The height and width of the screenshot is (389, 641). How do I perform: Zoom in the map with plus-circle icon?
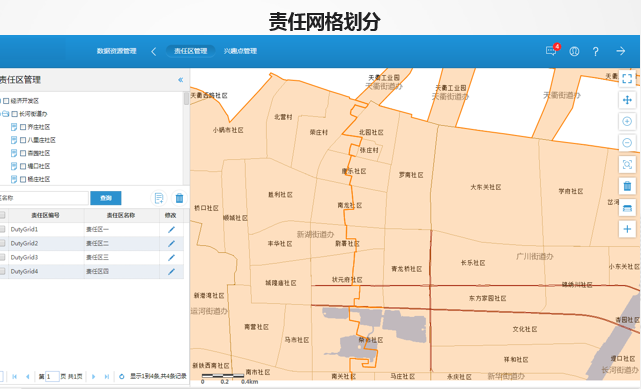[x=627, y=121]
